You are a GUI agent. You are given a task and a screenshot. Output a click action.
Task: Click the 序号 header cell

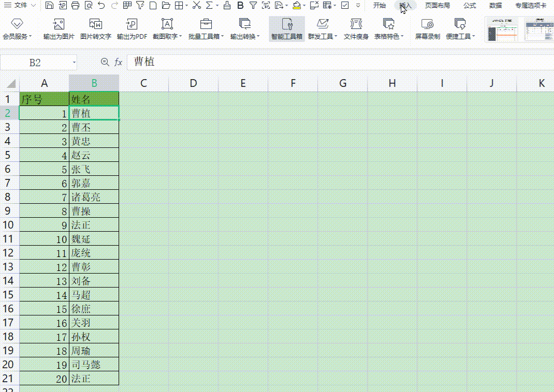[44, 99]
